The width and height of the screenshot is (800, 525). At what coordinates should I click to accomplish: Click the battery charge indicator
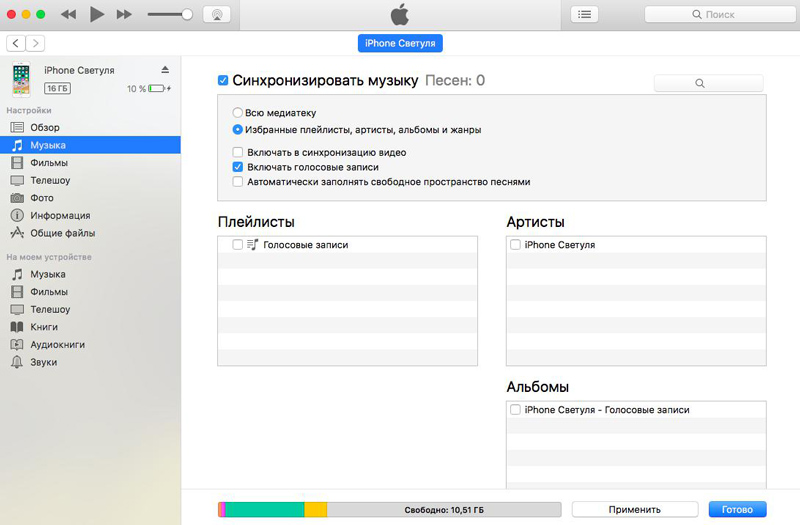point(157,89)
